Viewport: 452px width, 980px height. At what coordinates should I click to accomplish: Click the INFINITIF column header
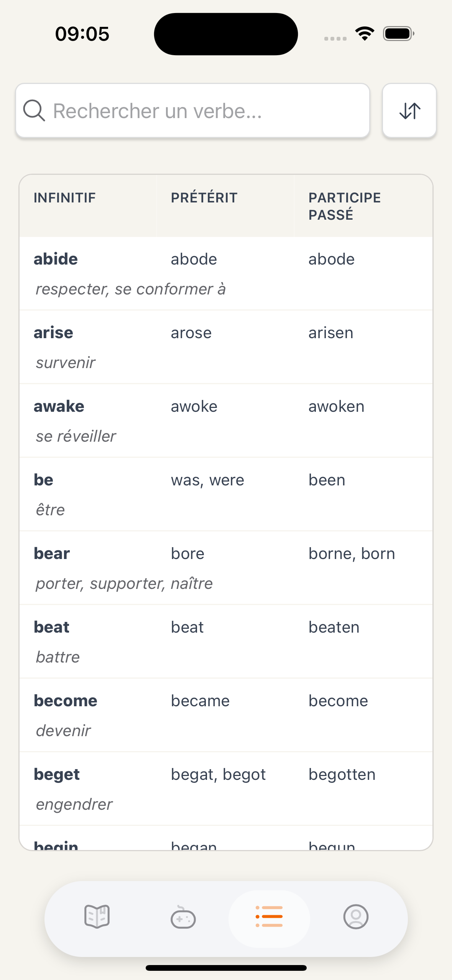[65, 198]
